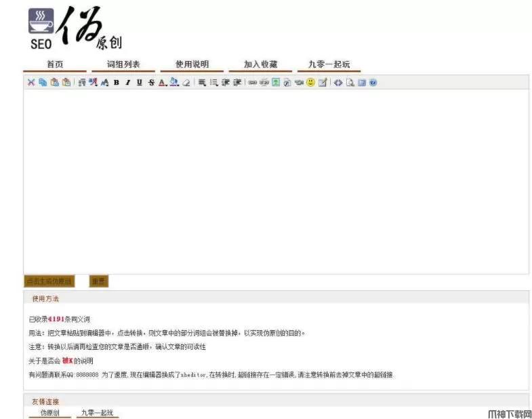The height and width of the screenshot is (419, 532).
Task: Click the insert media icon
Action: coord(299,82)
